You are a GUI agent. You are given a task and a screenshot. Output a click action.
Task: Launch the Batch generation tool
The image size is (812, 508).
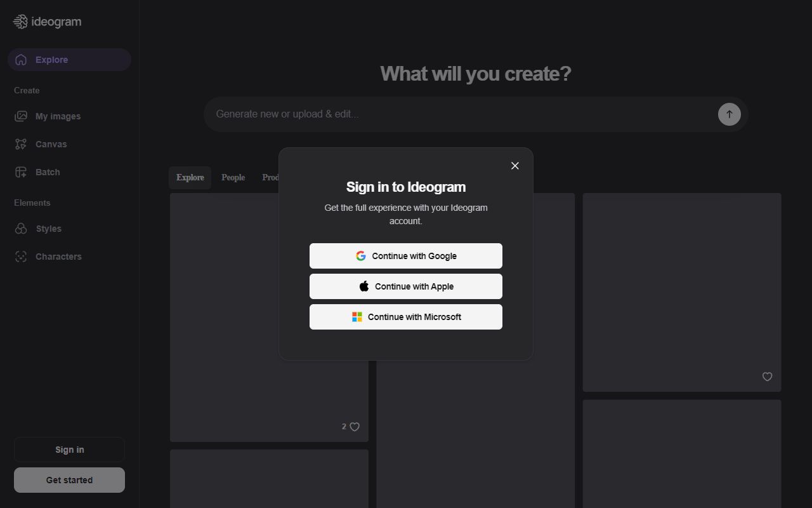[49, 172]
